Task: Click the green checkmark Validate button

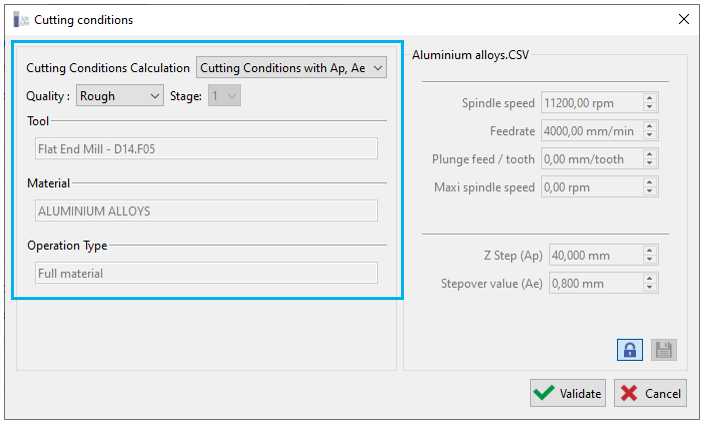Action: (567, 393)
